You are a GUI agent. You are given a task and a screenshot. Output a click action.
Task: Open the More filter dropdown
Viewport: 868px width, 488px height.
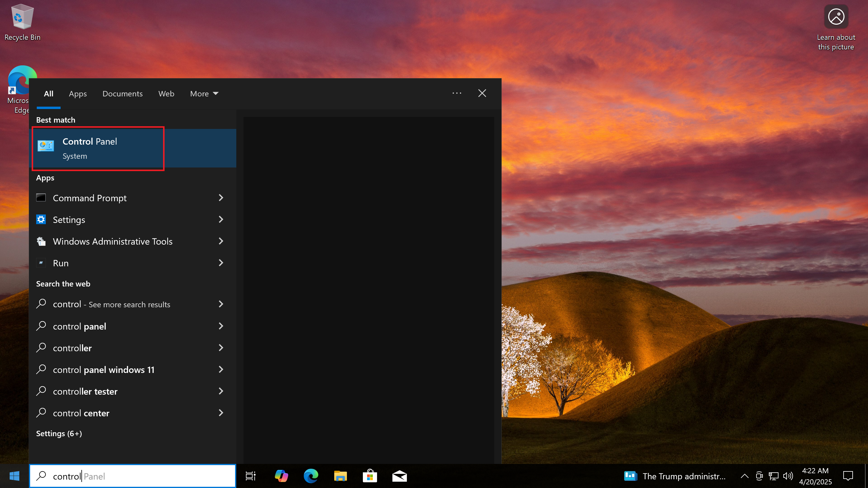tap(204, 94)
